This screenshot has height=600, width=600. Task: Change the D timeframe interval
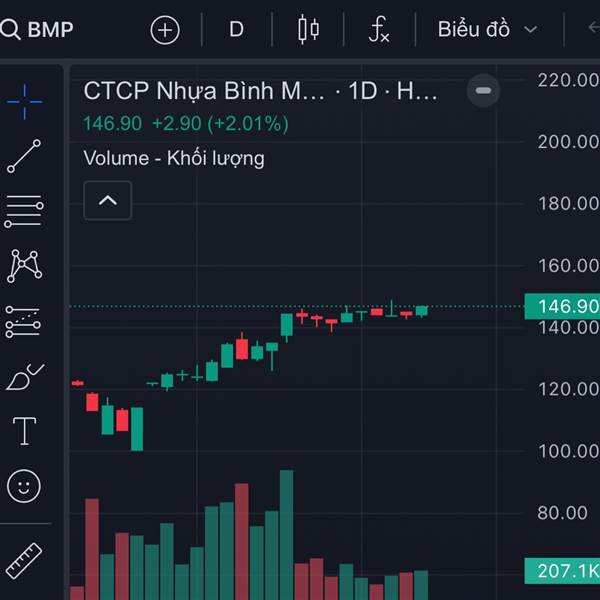tap(236, 29)
